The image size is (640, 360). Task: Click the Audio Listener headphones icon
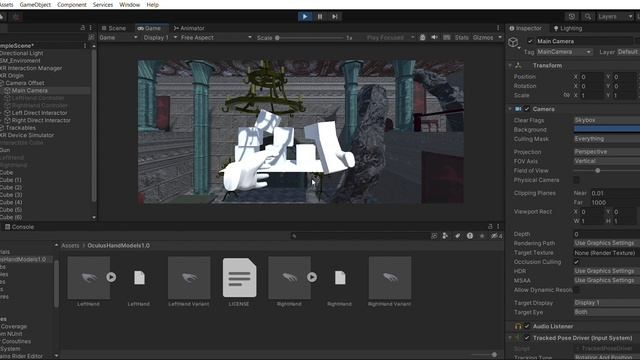point(518,326)
